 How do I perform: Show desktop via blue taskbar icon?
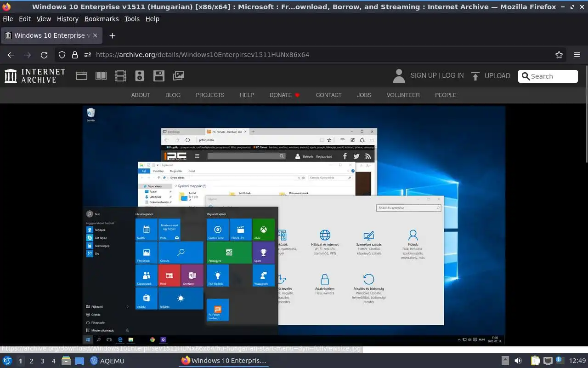(79, 361)
